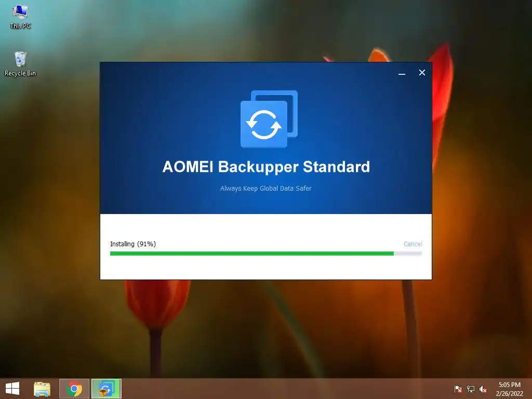Open Google Chrome from the taskbar

click(74, 389)
